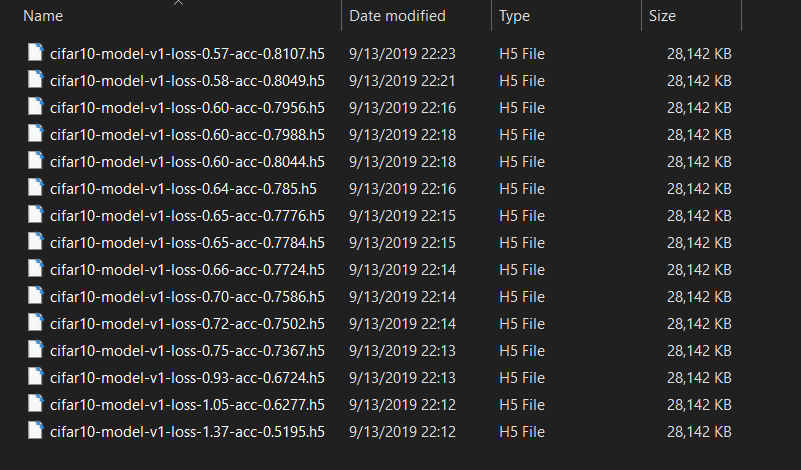Screen dimensions: 801x470
Task: Sort by Date modified column
Action: [397, 16]
